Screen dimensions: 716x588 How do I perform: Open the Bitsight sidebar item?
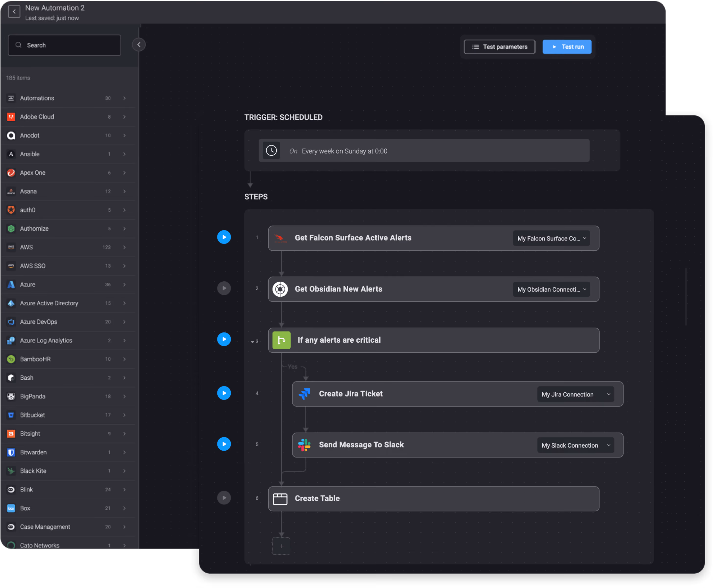pos(68,433)
